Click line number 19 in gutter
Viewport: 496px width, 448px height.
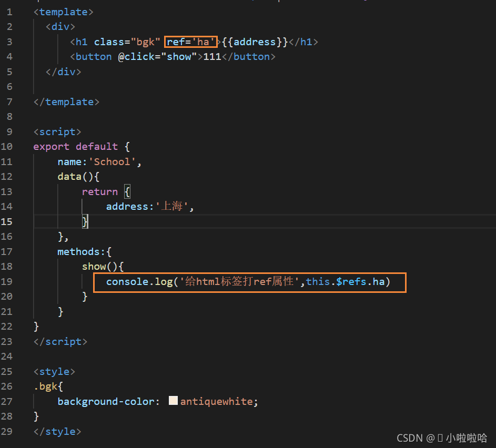tap(7, 281)
